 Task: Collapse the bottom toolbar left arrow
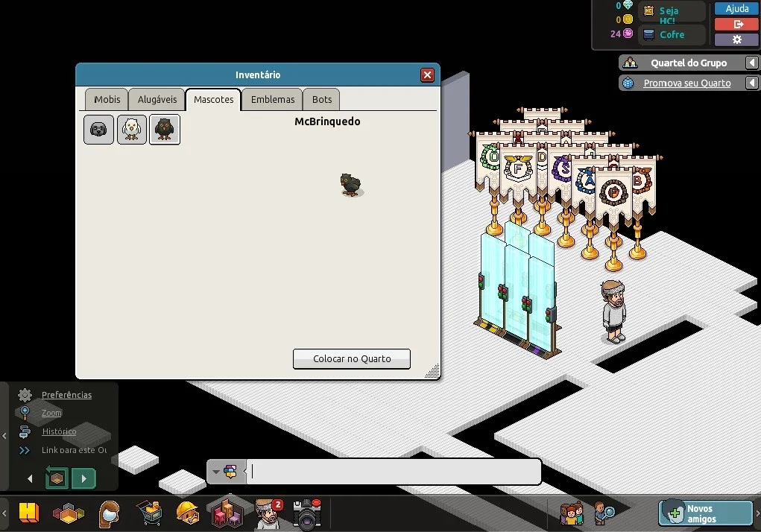pos(4,513)
